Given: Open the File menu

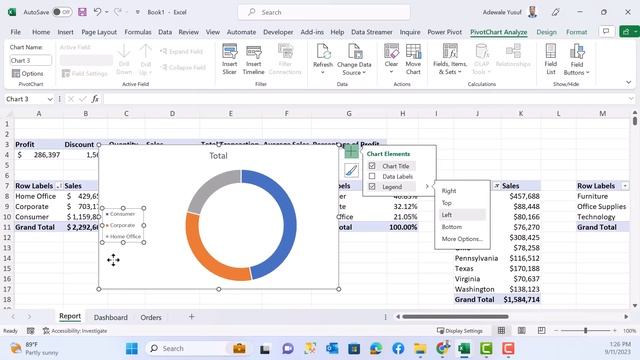Looking at the screenshot, I should pyautogui.click(x=16, y=32).
